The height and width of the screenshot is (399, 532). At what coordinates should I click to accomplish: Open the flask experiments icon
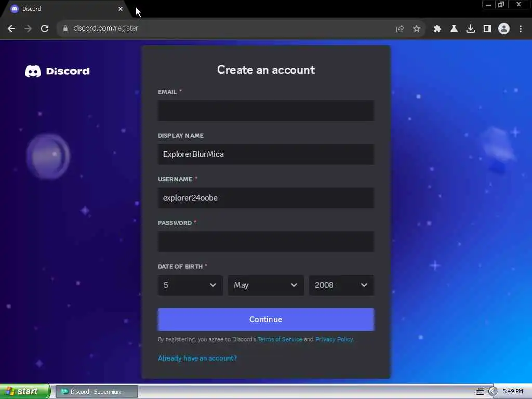454,29
